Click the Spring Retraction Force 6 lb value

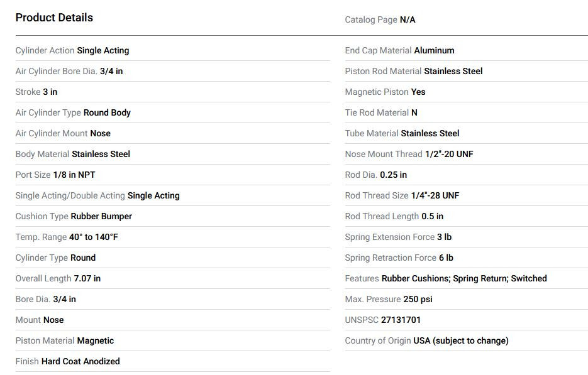pyautogui.click(x=446, y=258)
